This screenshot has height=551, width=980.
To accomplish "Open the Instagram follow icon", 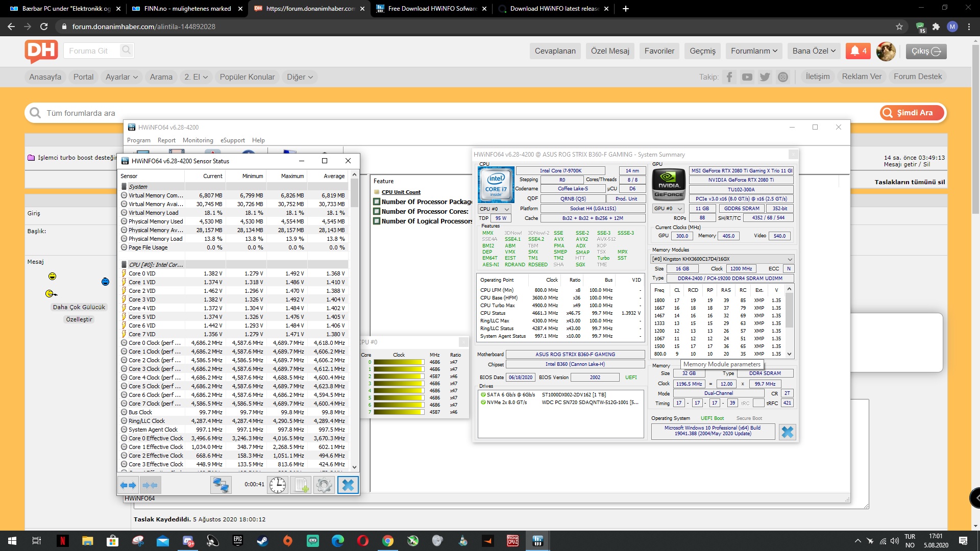I will (783, 77).
